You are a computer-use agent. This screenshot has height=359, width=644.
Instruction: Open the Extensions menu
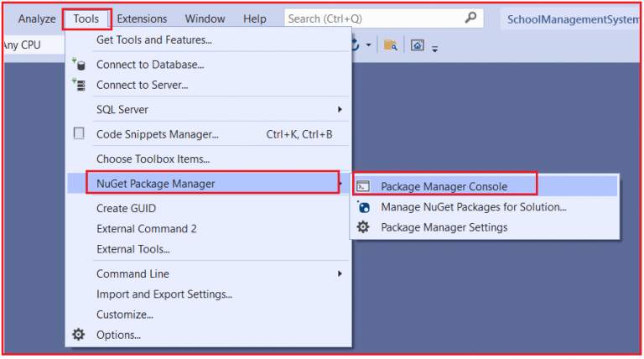[x=142, y=18]
